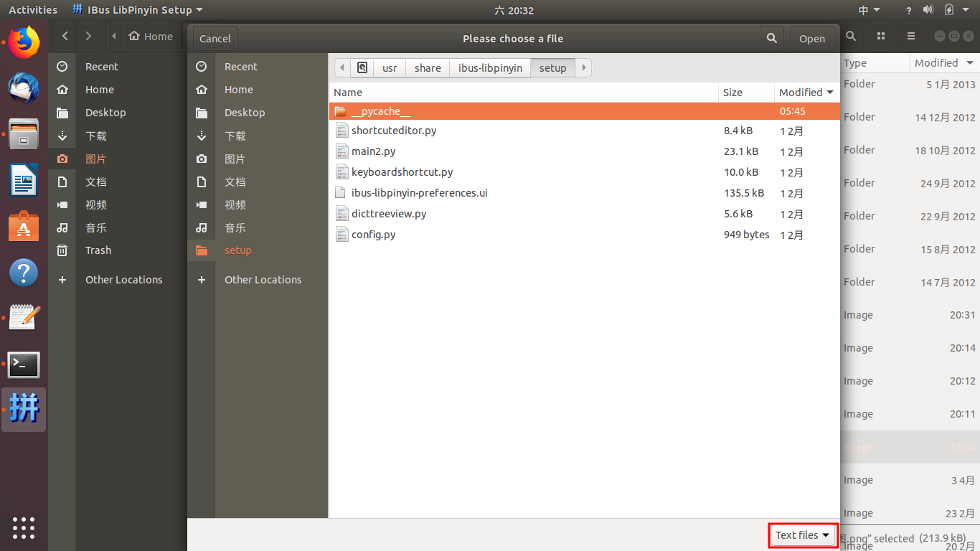
Task: Select 图片 in the file chooser sidebar
Action: 257,159
